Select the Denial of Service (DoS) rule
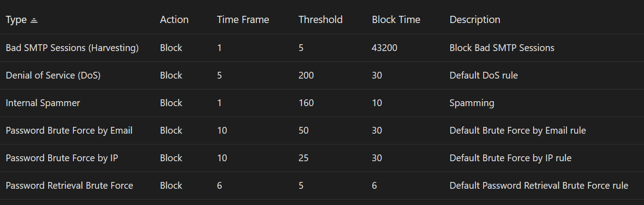Screen dimensions: 644x205 (x=53, y=75)
